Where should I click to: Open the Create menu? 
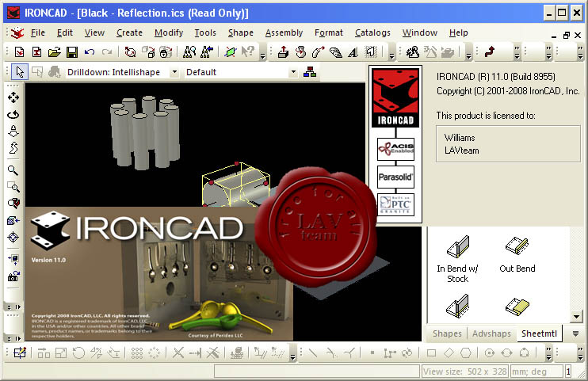point(129,33)
